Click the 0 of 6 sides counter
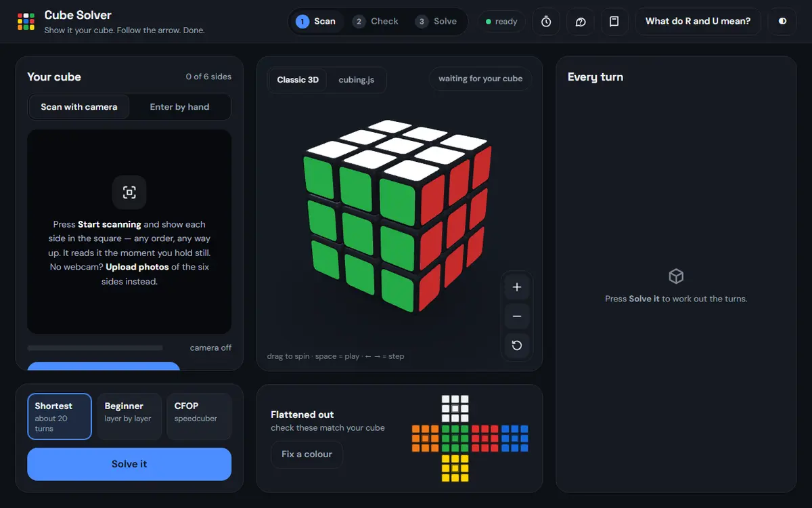Screen dimensions: 812x508 [208, 77]
